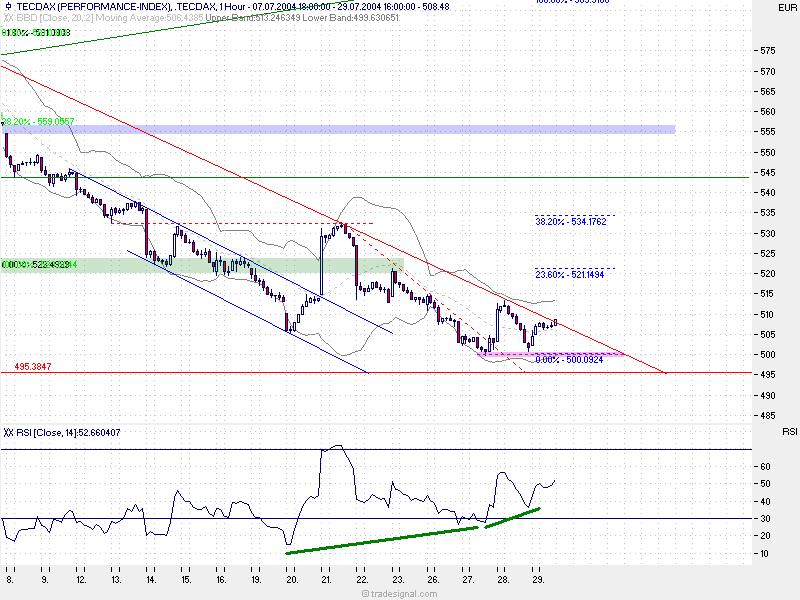800x600 pixels.
Task: Click the date label 29. on the time axis
Action: coord(537,579)
